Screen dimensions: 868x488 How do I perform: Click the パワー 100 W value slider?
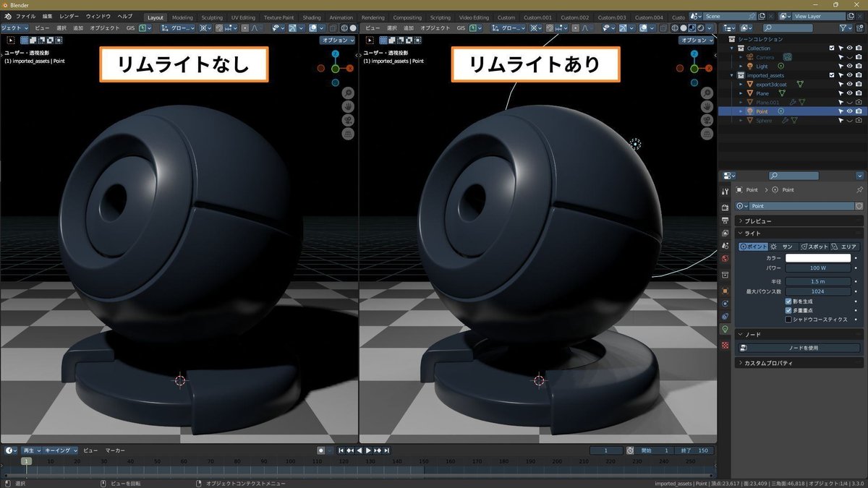point(818,268)
